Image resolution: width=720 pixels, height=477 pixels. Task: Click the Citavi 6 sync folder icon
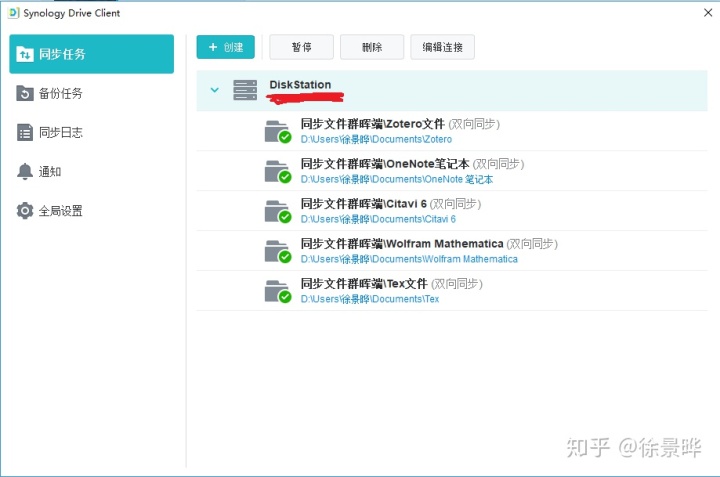click(x=276, y=211)
